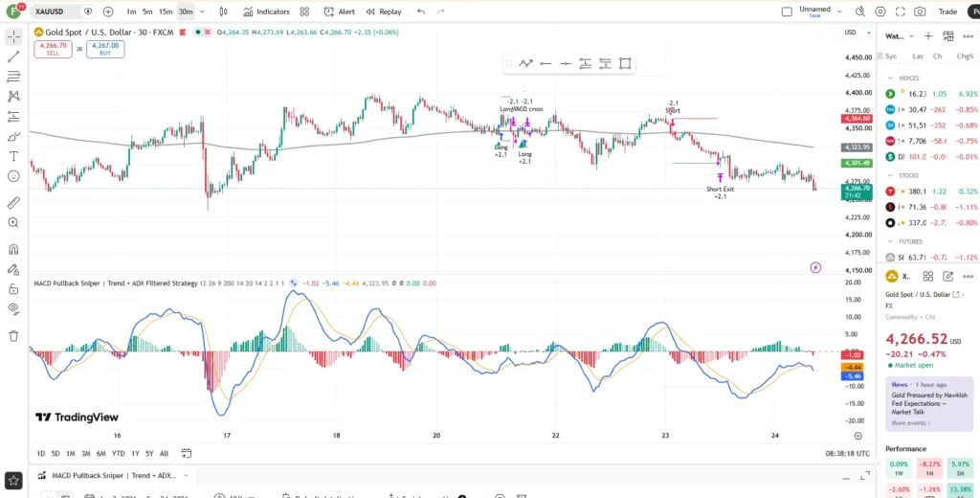980x498 pixels.
Task: Open the candlestick chart type selector
Action: tap(224, 11)
